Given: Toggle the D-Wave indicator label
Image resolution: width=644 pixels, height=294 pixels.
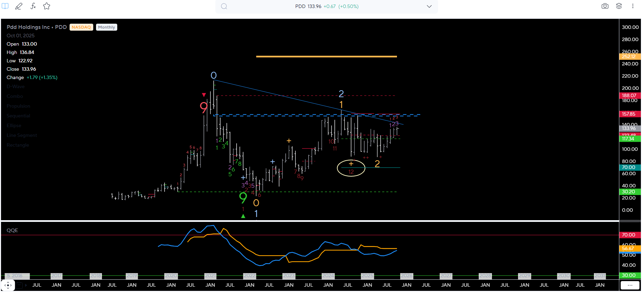Looking at the screenshot, I should tap(16, 86).
